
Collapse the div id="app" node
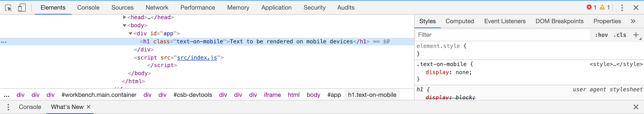(x=130, y=33)
